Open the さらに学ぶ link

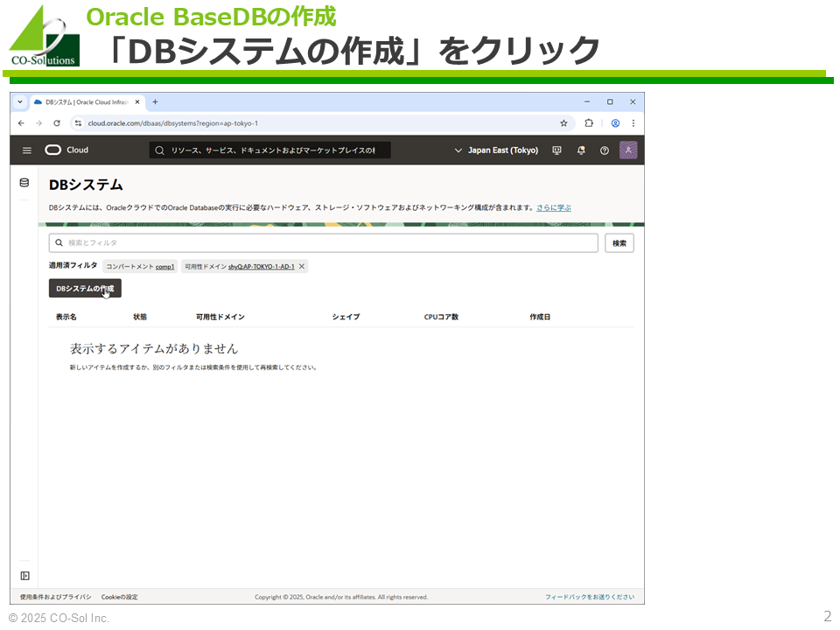tap(554, 208)
